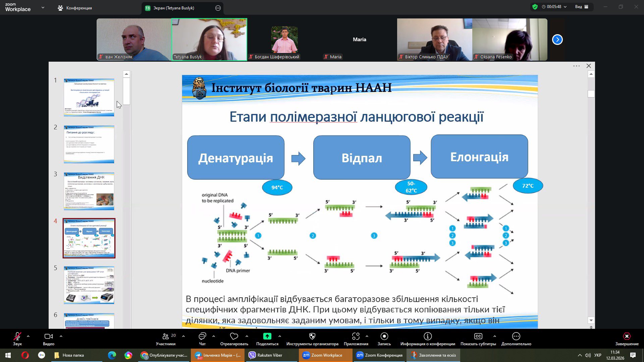Open the Дополнительно more options icon
The height and width of the screenshot is (362, 644).
pyautogui.click(x=516, y=336)
